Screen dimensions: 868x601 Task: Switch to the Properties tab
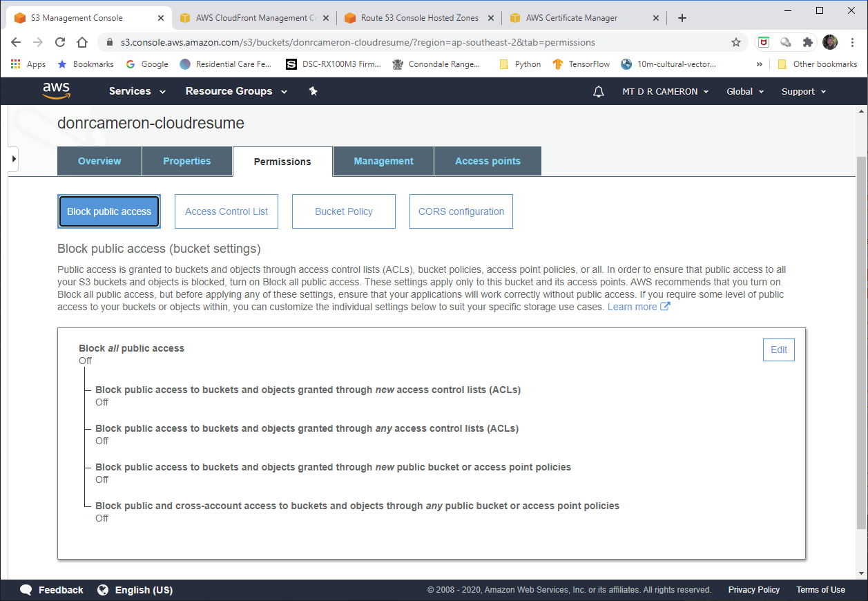(x=187, y=161)
